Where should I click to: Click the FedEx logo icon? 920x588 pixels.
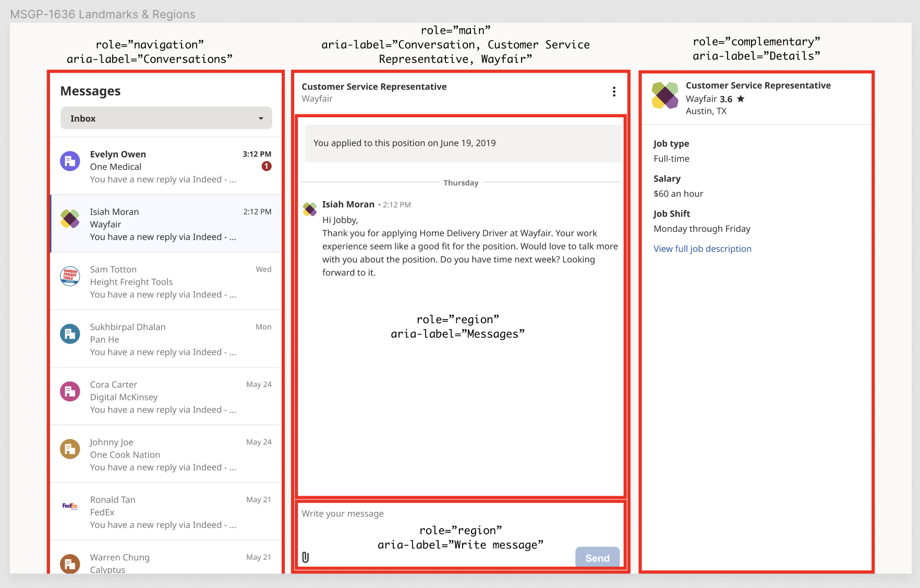tap(70, 506)
